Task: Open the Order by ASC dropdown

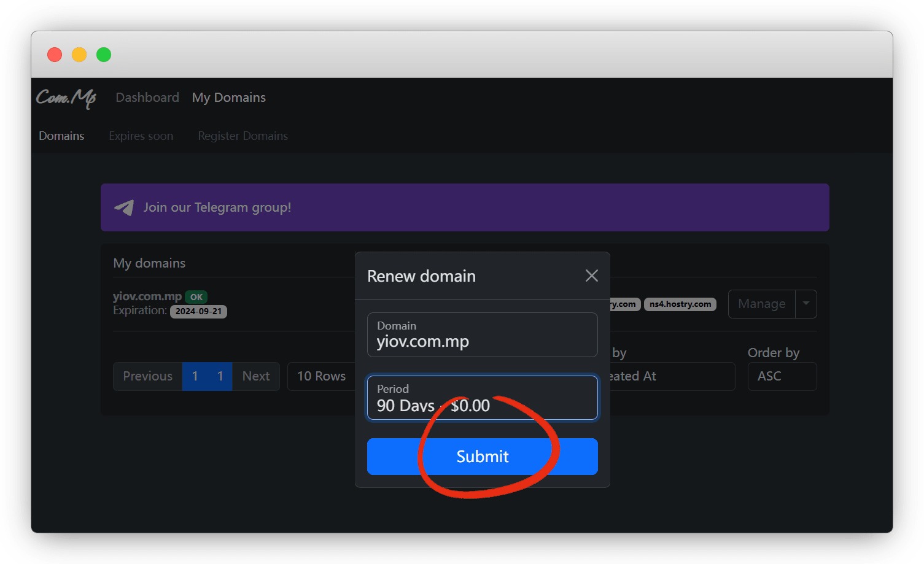Action: (x=782, y=376)
